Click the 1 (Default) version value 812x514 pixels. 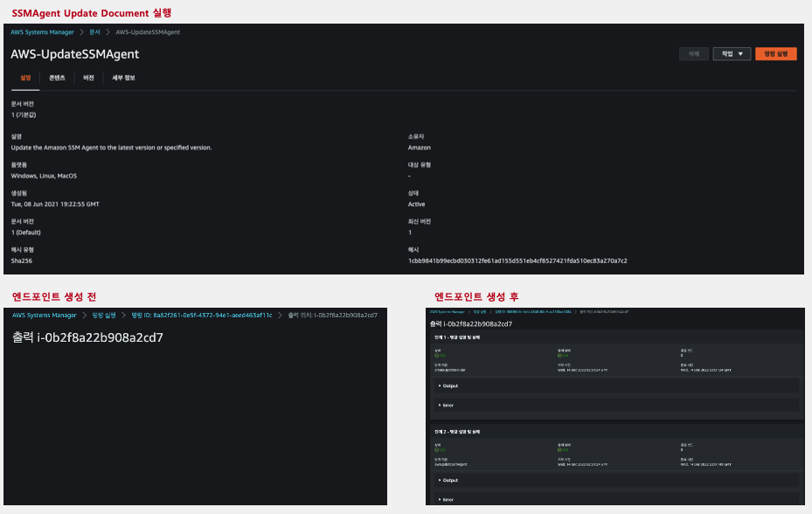(26, 233)
